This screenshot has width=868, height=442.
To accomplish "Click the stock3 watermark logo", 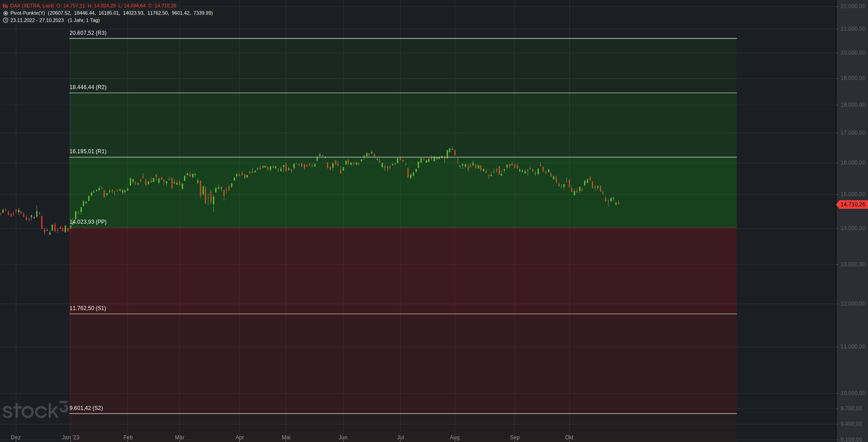I will click(x=35, y=410).
